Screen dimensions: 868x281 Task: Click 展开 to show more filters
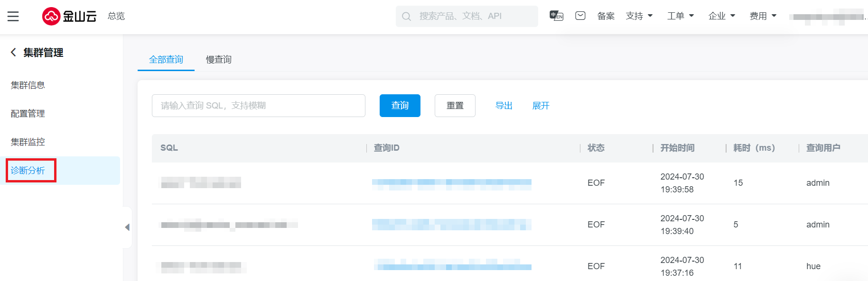tap(541, 106)
